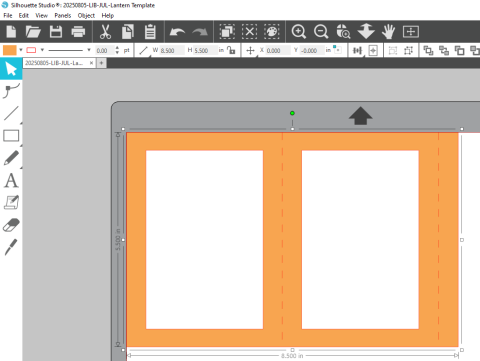
Task: Open the Object menu
Action: tap(86, 15)
